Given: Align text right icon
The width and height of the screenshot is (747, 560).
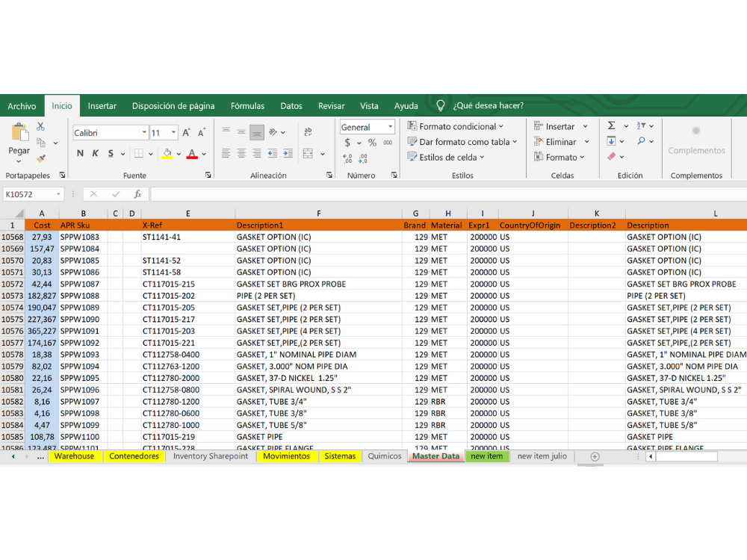Looking at the screenshot, I should 257,153.
